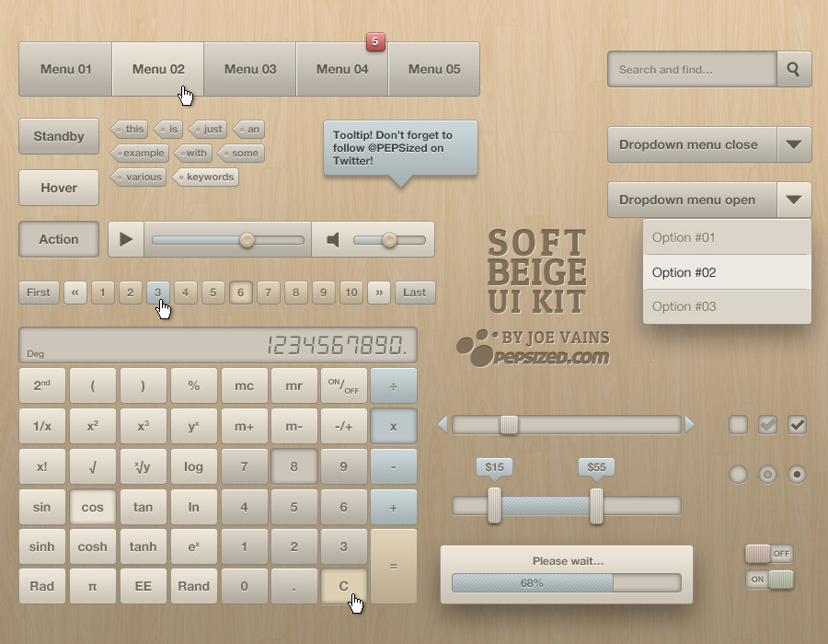828x644 pixels.
Task: Mute audio with the speaker icon
Action: [x=333, y=240]
